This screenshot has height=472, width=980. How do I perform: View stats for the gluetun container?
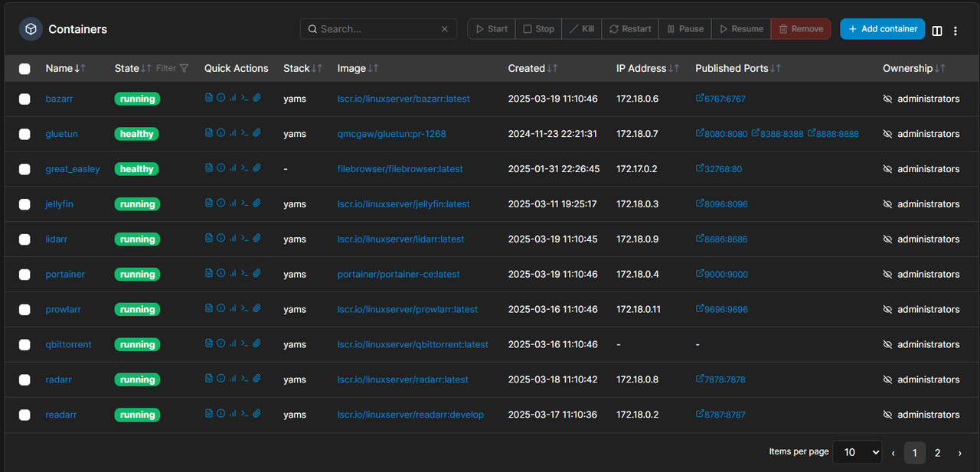tap(233, 133)
